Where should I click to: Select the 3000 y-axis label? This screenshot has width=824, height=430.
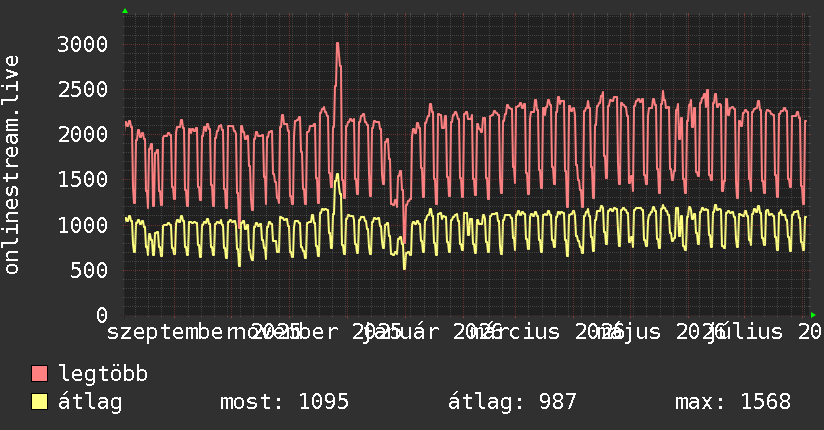[x=83, y=44]
